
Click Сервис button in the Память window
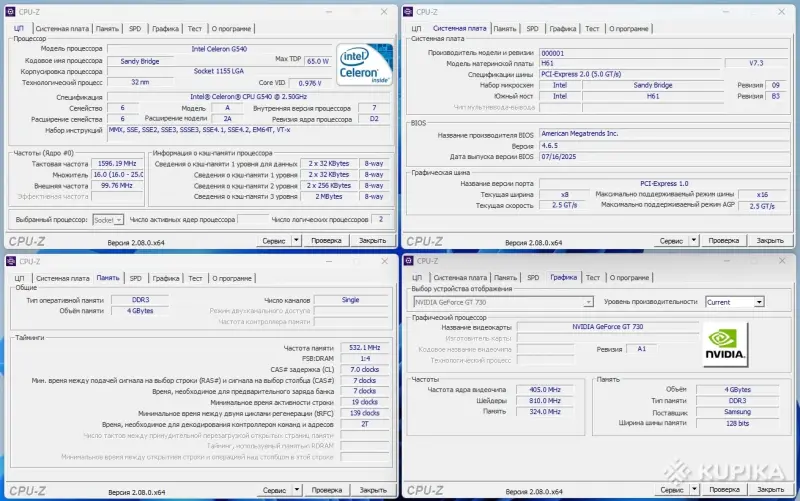coord(274,490)
